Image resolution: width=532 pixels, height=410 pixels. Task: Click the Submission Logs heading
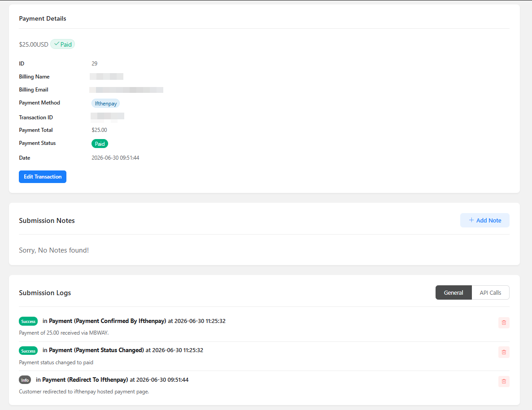(45, 293)
